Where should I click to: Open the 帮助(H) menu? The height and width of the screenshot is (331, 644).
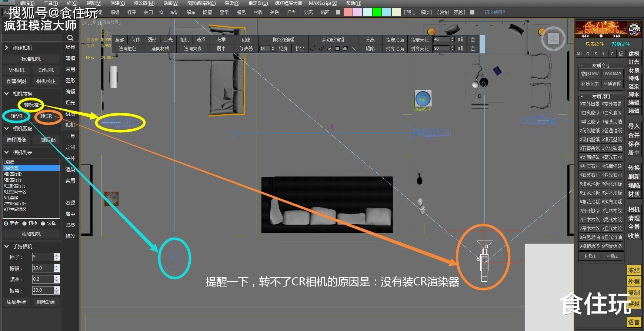[354, 3]
